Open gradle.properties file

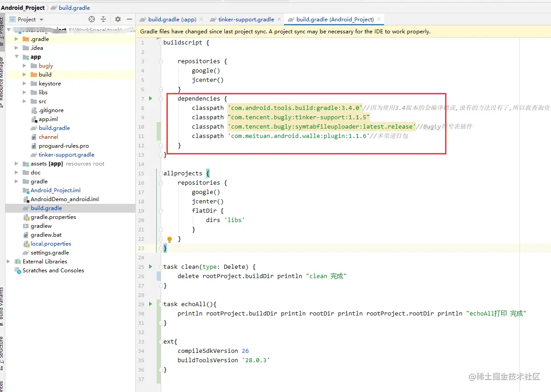tap(53, 217)
